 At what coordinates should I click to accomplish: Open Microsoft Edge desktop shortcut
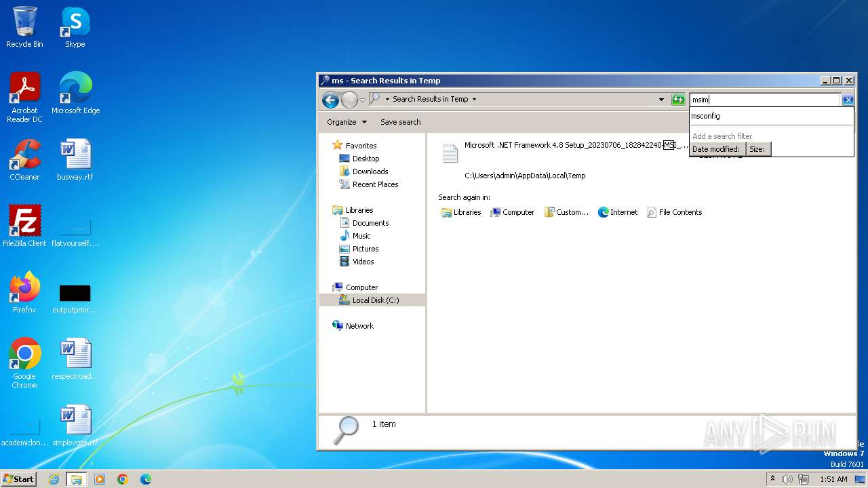(75, 93)
